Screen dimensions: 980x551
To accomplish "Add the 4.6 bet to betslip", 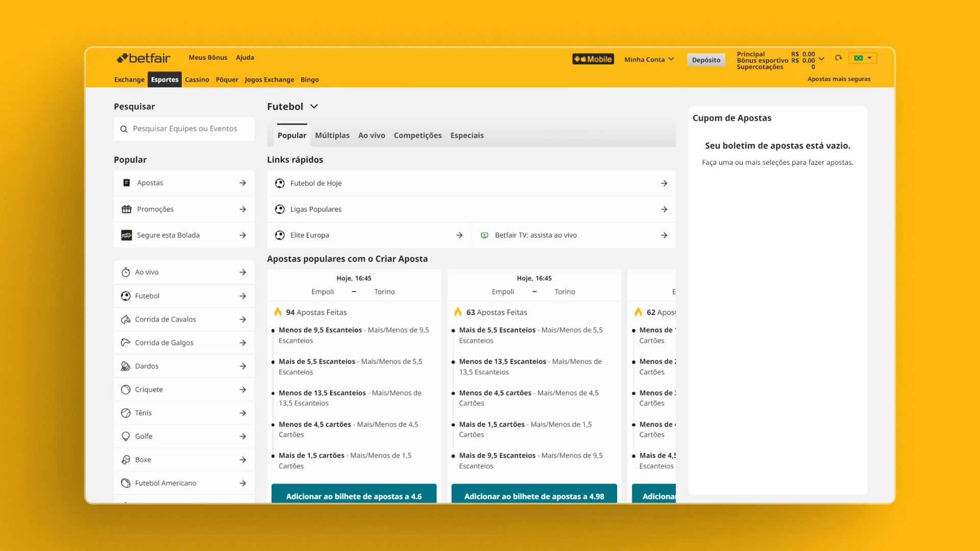I will click(x=354, y=493).
